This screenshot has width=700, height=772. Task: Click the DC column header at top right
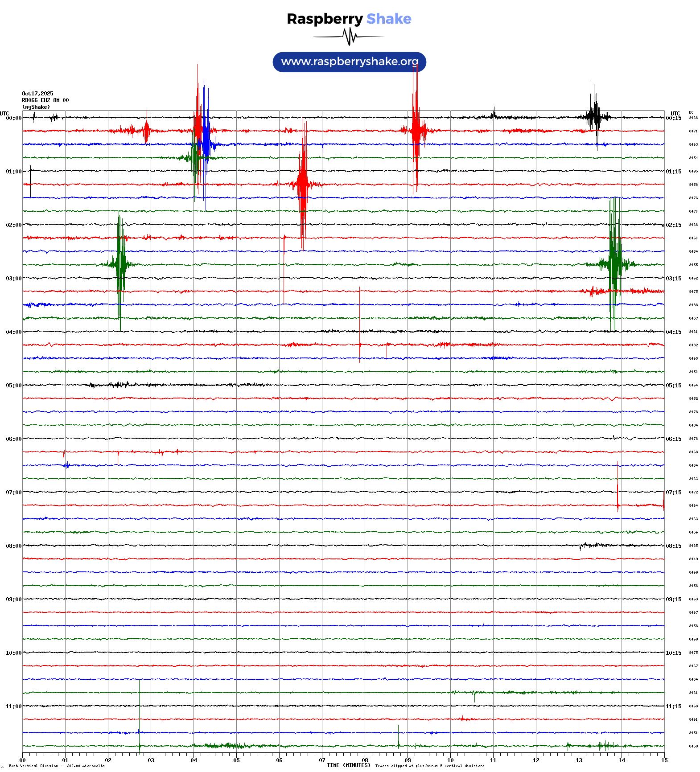click(691, 113)
